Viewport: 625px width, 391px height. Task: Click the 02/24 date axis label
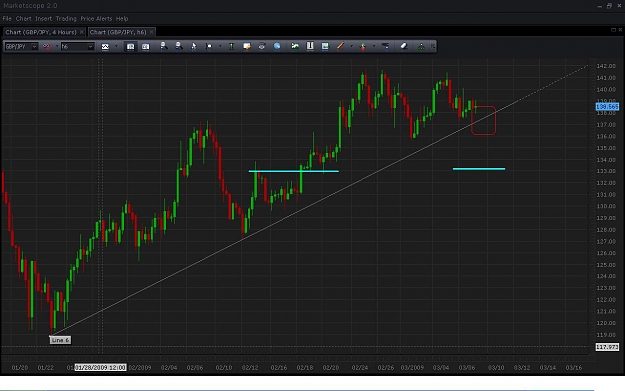tap(360, 367)
